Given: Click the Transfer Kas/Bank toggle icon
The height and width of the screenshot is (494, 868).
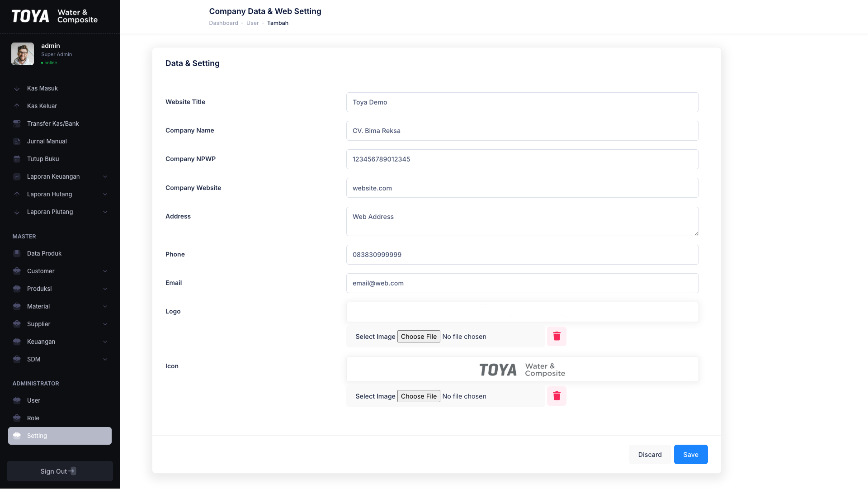Looking at the screenshot, I should click(17, 124).
